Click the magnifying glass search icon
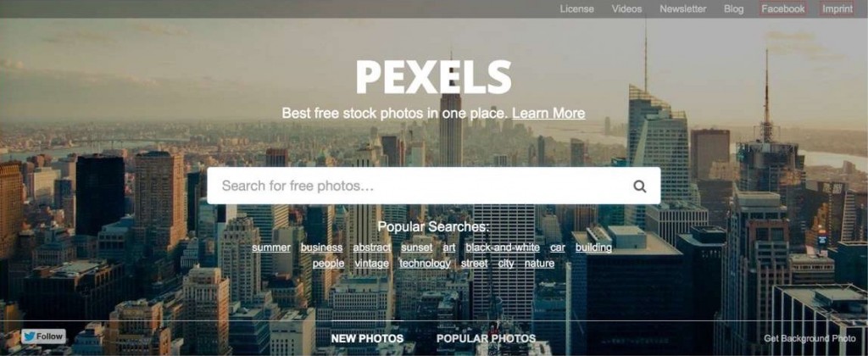Screen dimensions: 868x356 coord(640,186)
